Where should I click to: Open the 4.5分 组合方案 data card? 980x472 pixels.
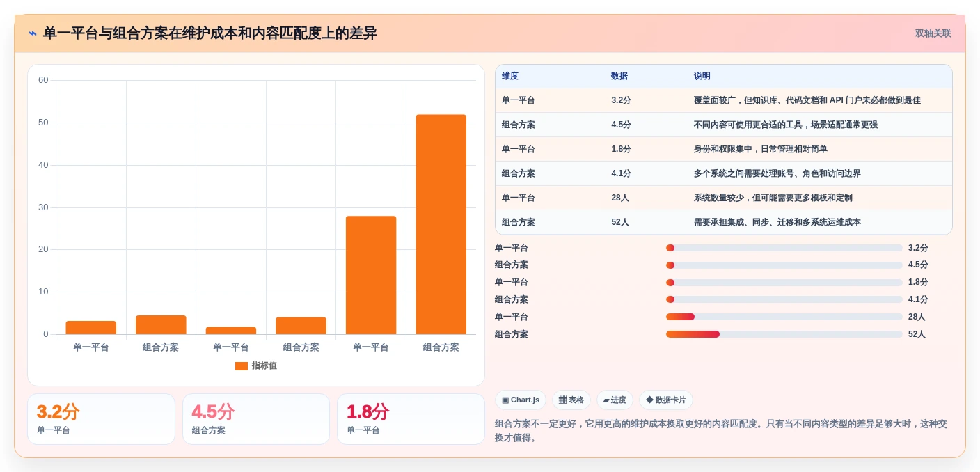point(256,419)
